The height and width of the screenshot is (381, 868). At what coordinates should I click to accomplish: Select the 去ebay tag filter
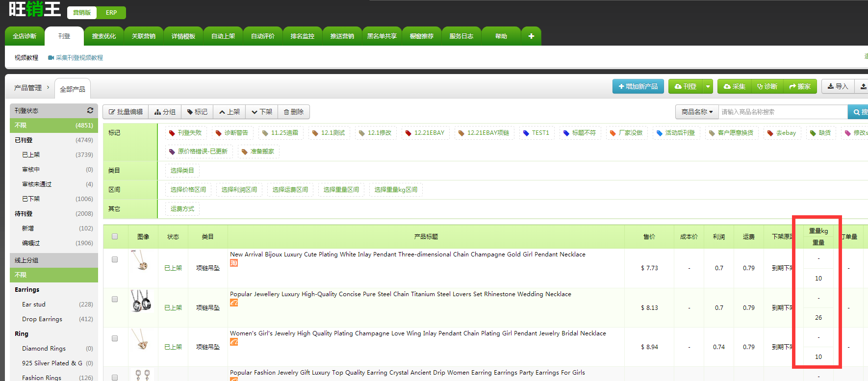point(782,133)
